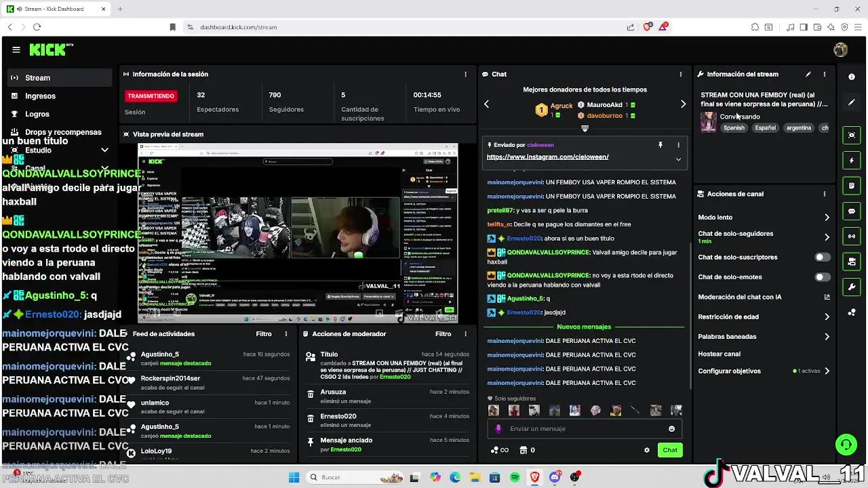Click the browser address bar
The height and width of the screenshot is (488, 868).
coord(407,27)
